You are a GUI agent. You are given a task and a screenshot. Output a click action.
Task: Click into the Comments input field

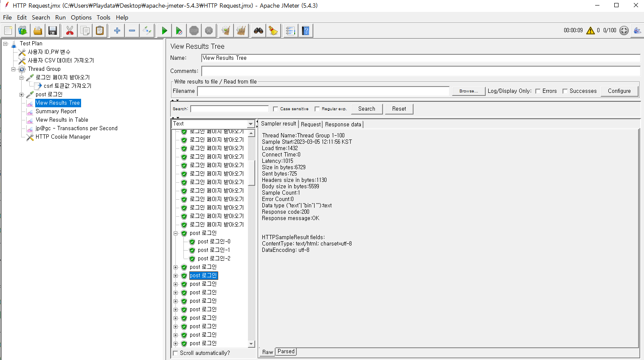tap(421, 71)
